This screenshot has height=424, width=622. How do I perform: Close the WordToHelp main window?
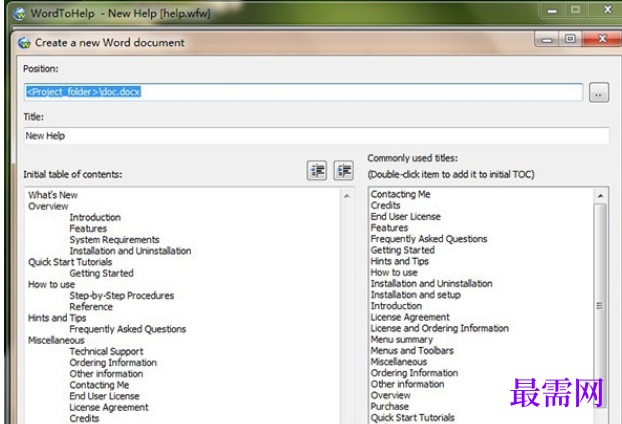(x=607, y=10)
